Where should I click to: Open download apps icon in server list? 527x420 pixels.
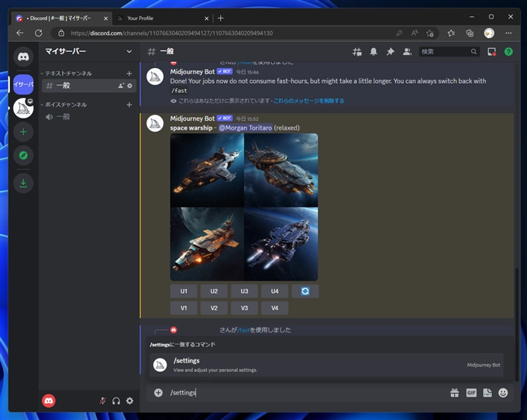click(23, 183)
